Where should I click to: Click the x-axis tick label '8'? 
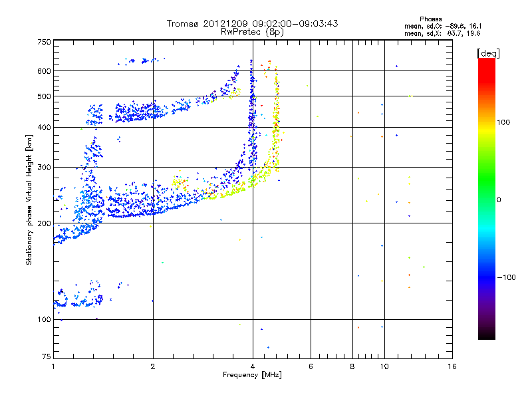[x=352, y=366]
